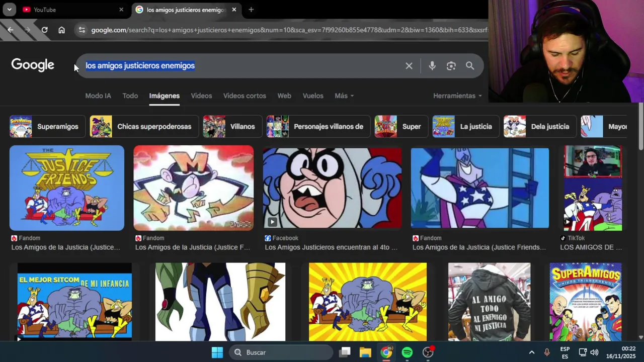644x362 pixels.
Task: Reload the current page
Action: click(44, 30)
